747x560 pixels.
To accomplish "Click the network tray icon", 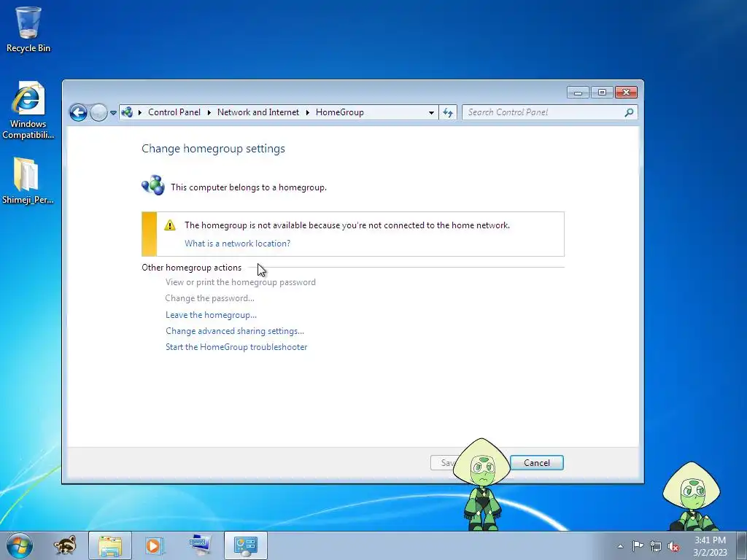I will point(656,546).
